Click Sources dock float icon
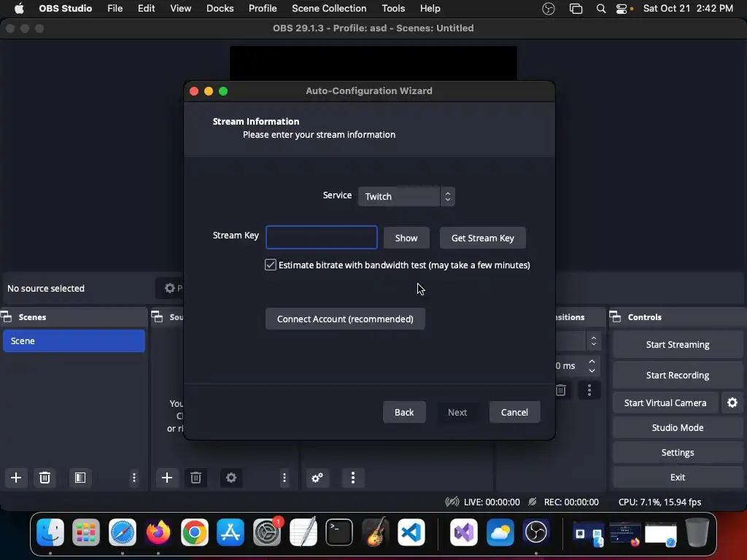747x560 pixels. point(157,316)
